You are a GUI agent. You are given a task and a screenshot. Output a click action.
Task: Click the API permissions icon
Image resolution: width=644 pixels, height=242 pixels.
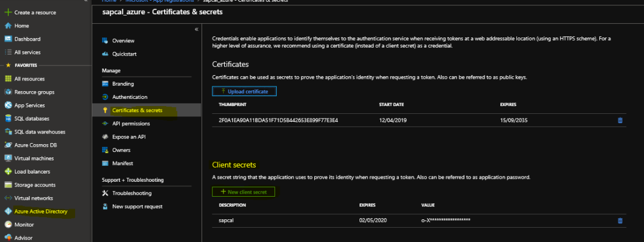[x=105, y=123]
